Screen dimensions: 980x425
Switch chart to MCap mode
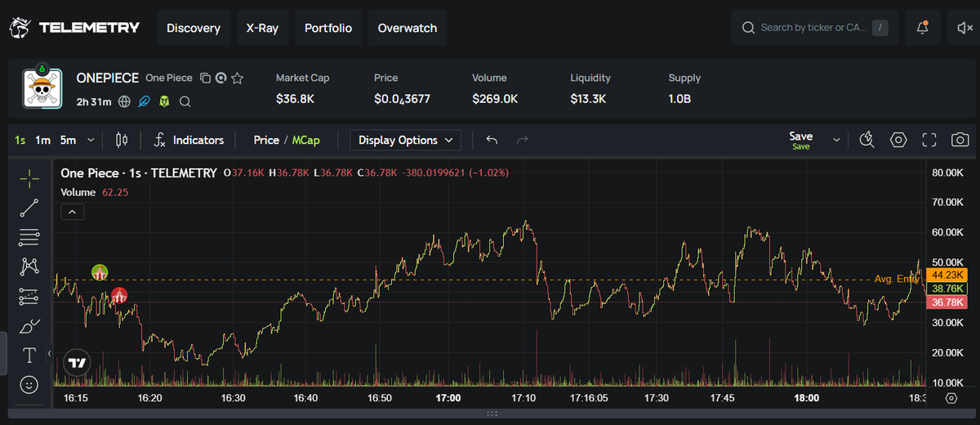[306, 141]
